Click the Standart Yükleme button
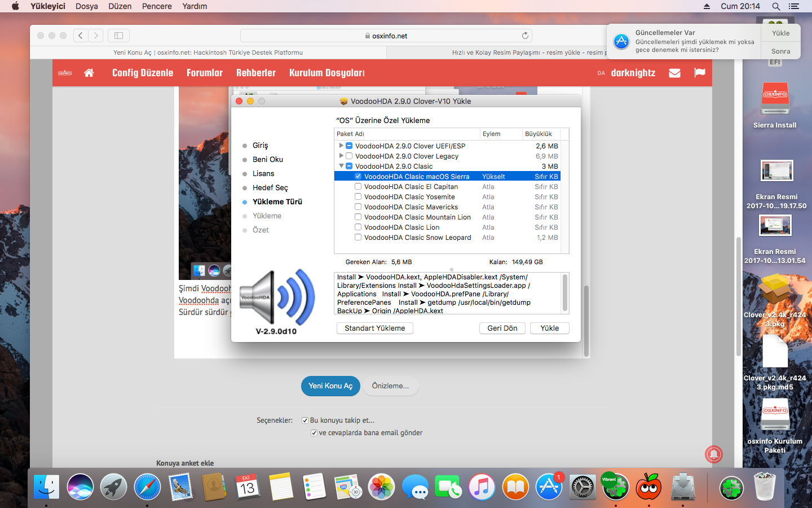Screen dimensions: 812x508 [x=374, y=328]
